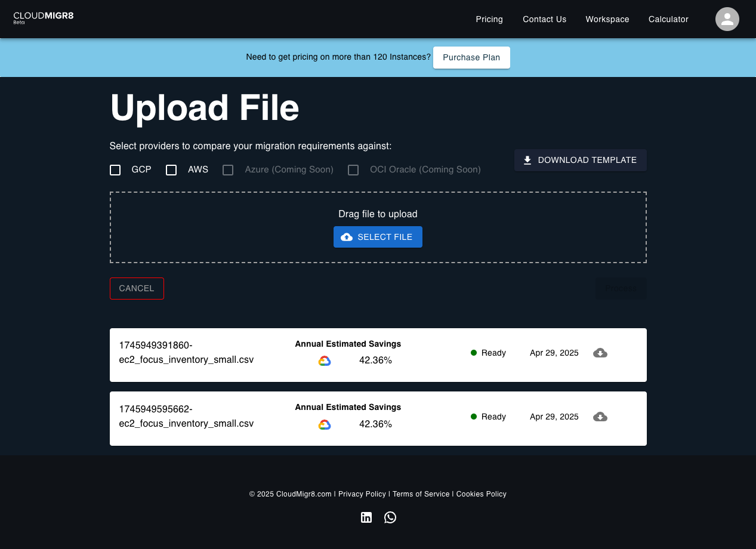Open the Terms of Service link
Screen dimensions: 756x549
tap(421, 494)
